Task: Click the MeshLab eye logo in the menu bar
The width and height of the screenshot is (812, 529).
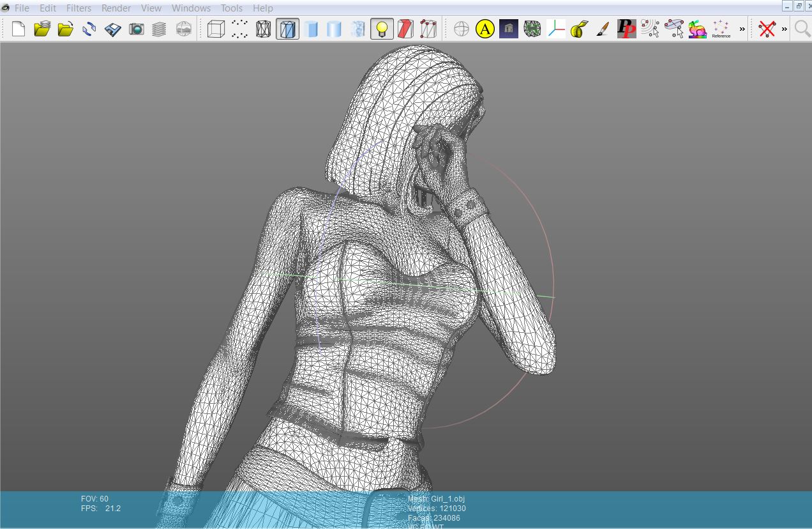Action: coord(5,8)
